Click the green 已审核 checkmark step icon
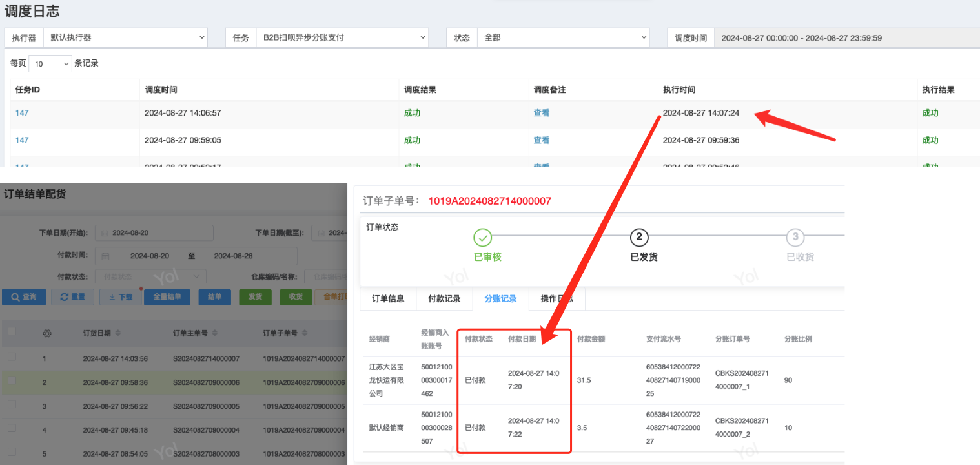The height and width of the screenshot is (465, 980). tap(482, 238)
